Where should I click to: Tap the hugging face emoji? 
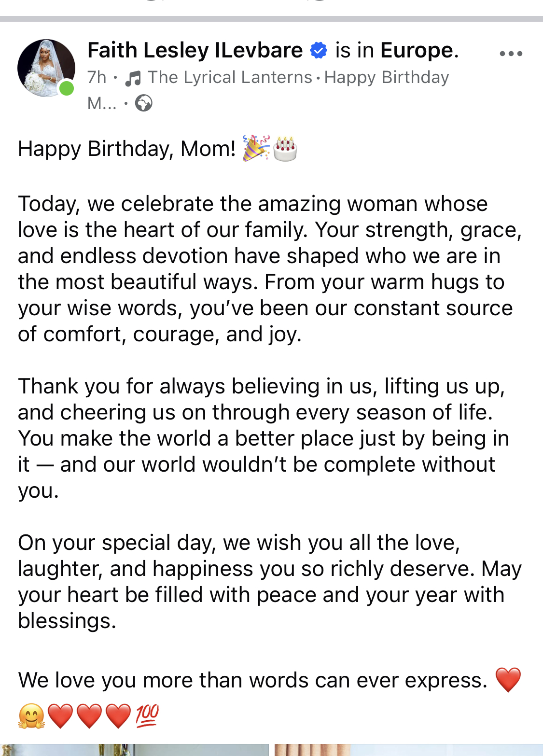coord(31,715)
